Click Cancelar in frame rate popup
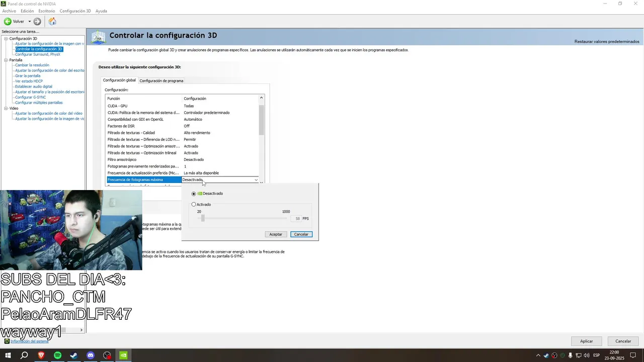This screenshot has height=362, width=644. (301, 234)
